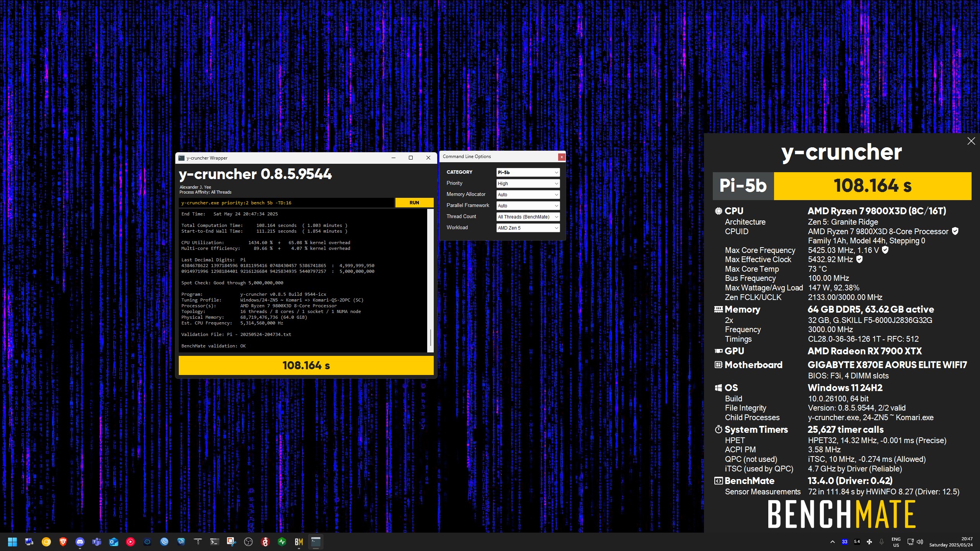The height and width of the screenshot is (551, 980).
Task: Open the Parallel Framework dropdown
Action: coord(528,206)
